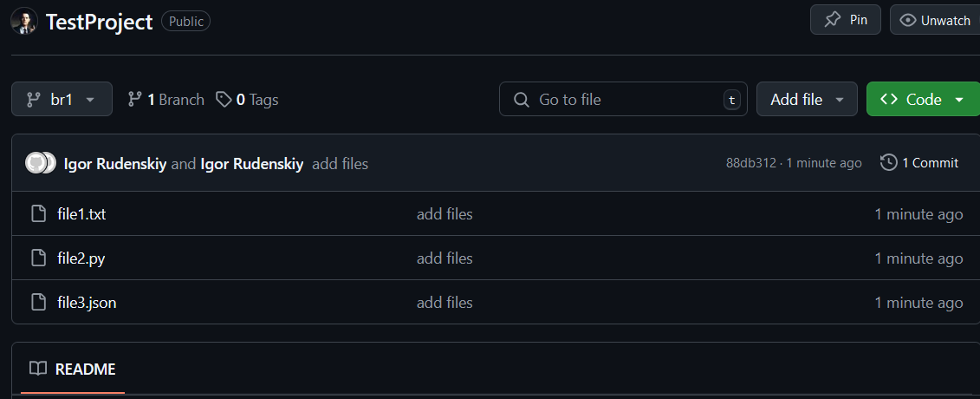Click the eye icon in Unwatch button
The height and width of the screenshot is (399, 980).
tap(907, 21)
